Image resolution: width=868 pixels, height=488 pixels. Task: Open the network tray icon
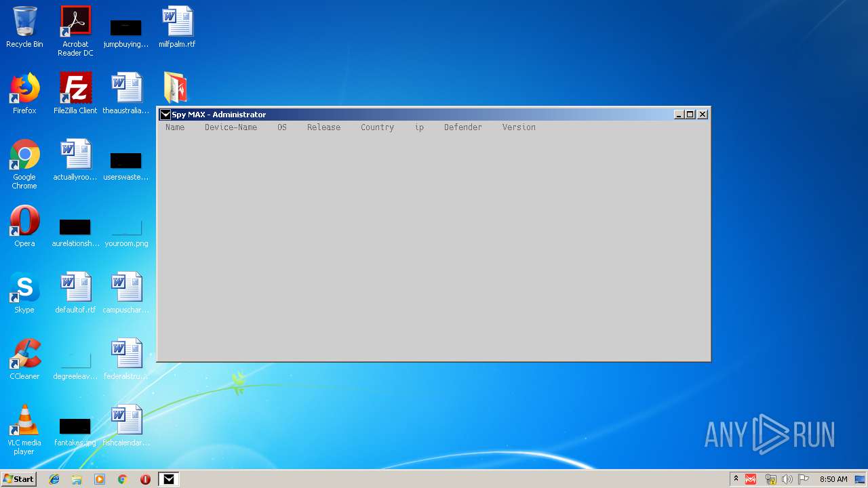pos(770,479)
